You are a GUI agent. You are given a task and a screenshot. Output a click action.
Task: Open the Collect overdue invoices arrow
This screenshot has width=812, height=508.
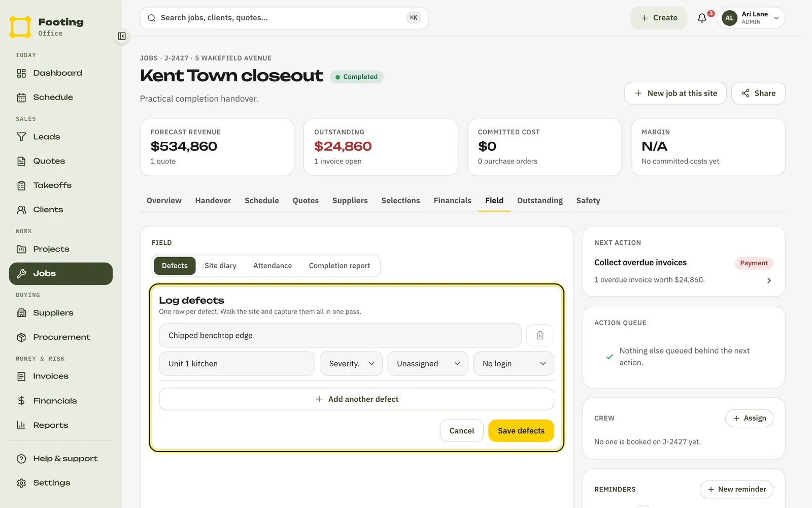click(769, 280)
